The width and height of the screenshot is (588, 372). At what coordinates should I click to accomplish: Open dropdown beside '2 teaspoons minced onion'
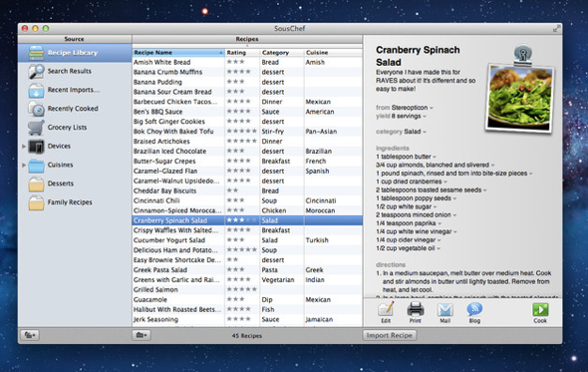(454, 215)
